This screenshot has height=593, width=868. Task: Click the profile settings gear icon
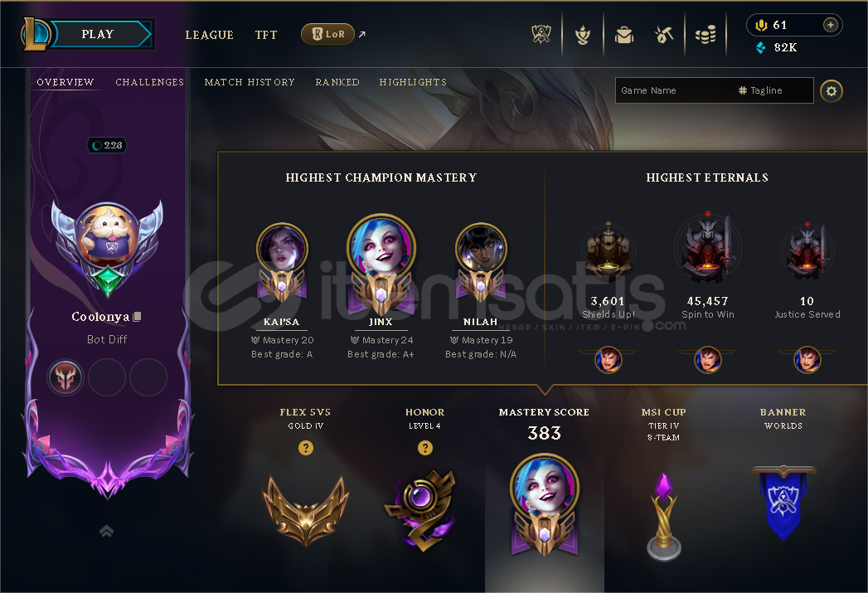coord(831,90)
